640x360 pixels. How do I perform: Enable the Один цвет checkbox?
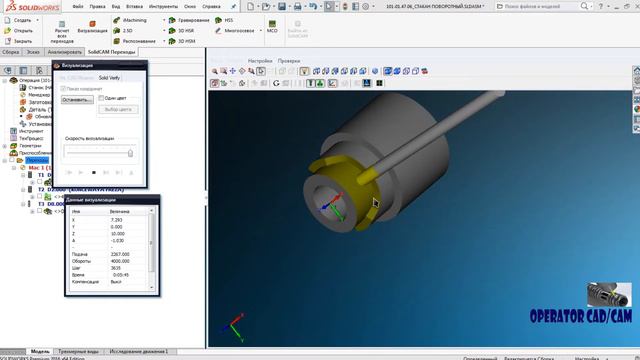click(x=101, y=98)
